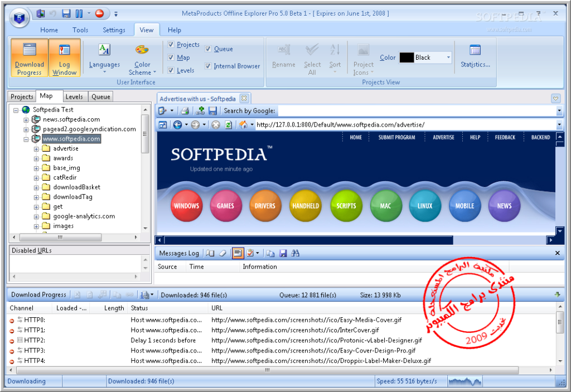The width and height of the screenshot is (571, 392).
Task: Click the GAMES category button
Action: click(x=225, y=205)
